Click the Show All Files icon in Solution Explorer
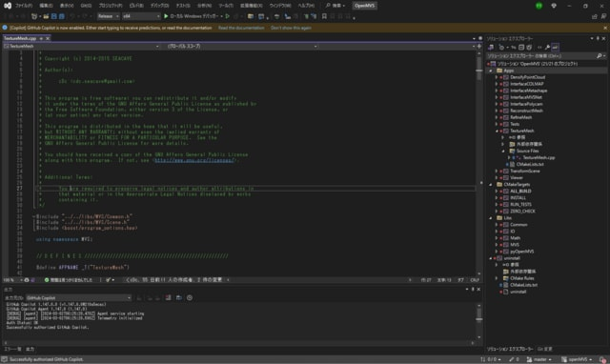Image resolution: width=610 pixels, height=364 pixels. point(529,48)
